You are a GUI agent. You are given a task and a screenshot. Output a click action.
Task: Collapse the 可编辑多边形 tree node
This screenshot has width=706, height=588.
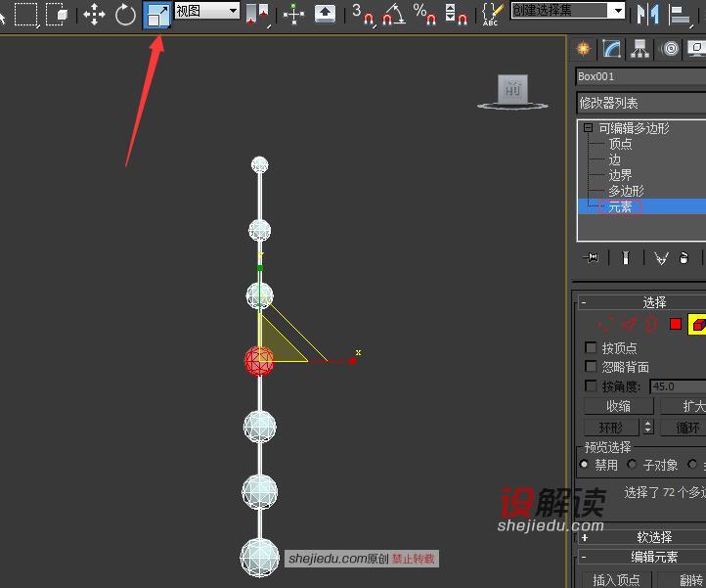(588, 128)
